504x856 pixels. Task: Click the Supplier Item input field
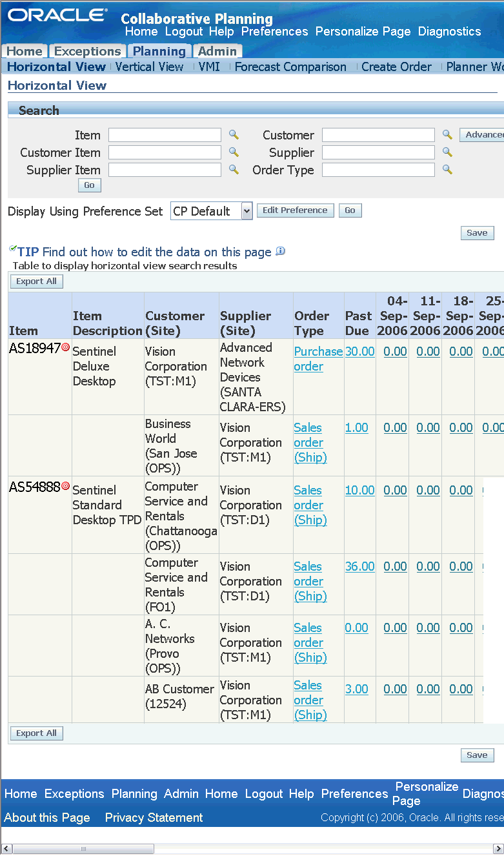pyautogui.click(x=165, y=170)
